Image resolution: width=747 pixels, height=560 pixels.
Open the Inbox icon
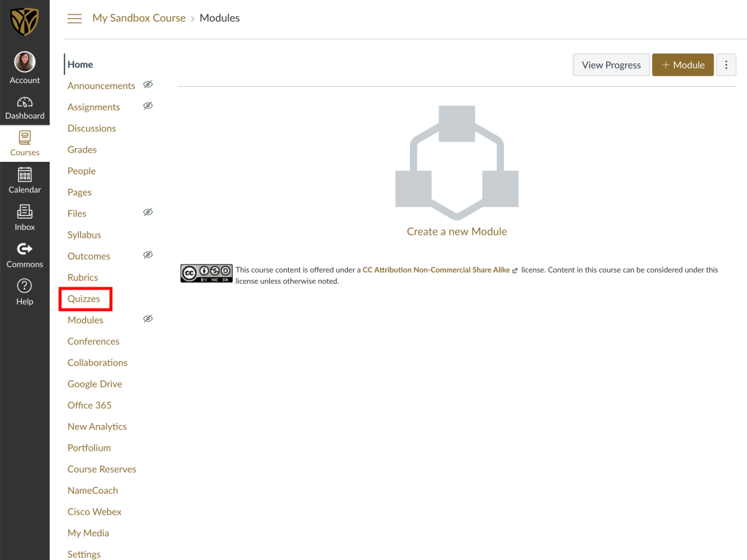pos(25,217)
